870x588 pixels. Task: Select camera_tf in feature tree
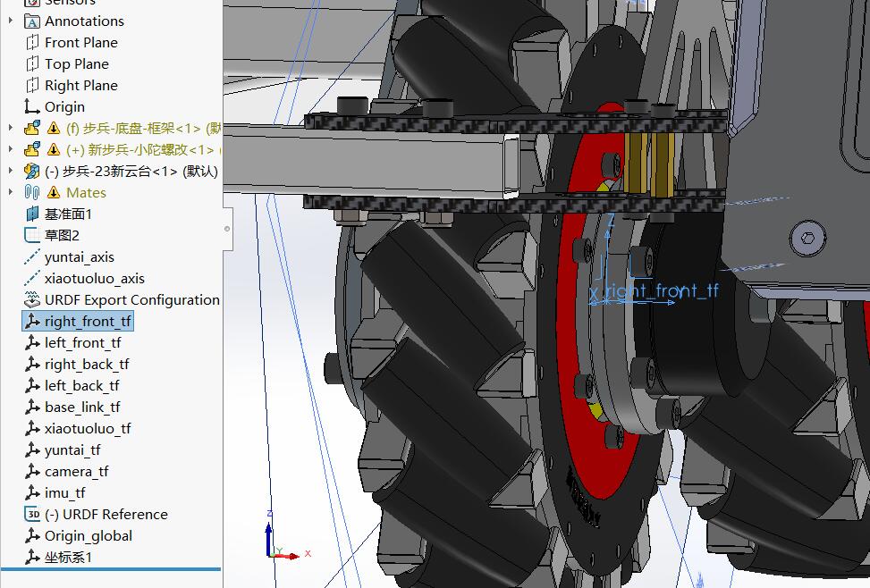pos(76,471)
